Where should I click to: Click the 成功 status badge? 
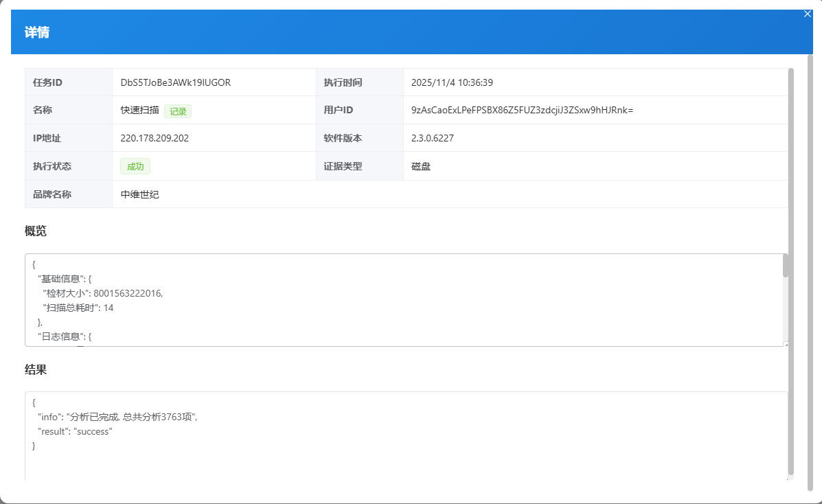coord(135,166)
